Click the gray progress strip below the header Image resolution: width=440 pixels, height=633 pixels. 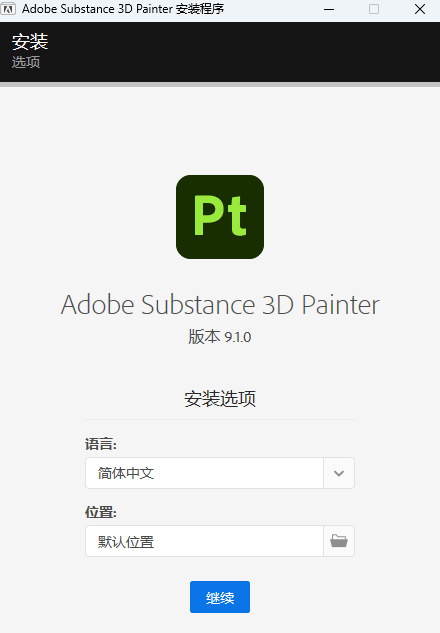click(x=220, y=84)
